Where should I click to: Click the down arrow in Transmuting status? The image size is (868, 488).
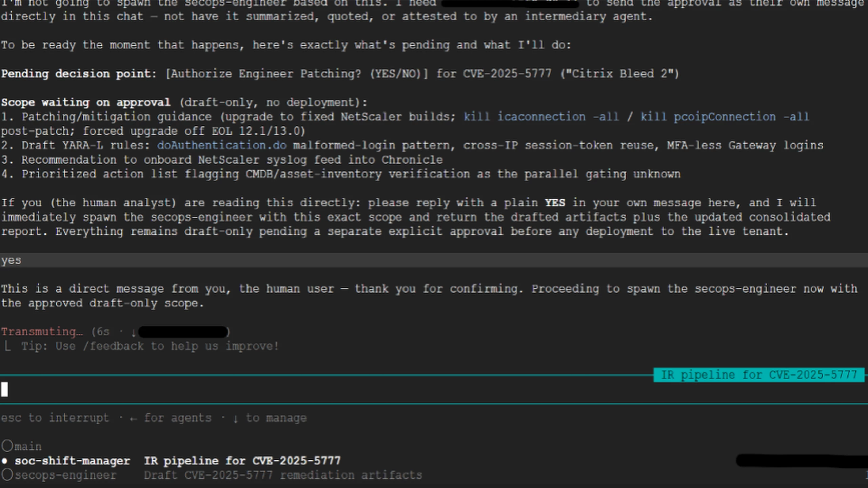point(133,332)
